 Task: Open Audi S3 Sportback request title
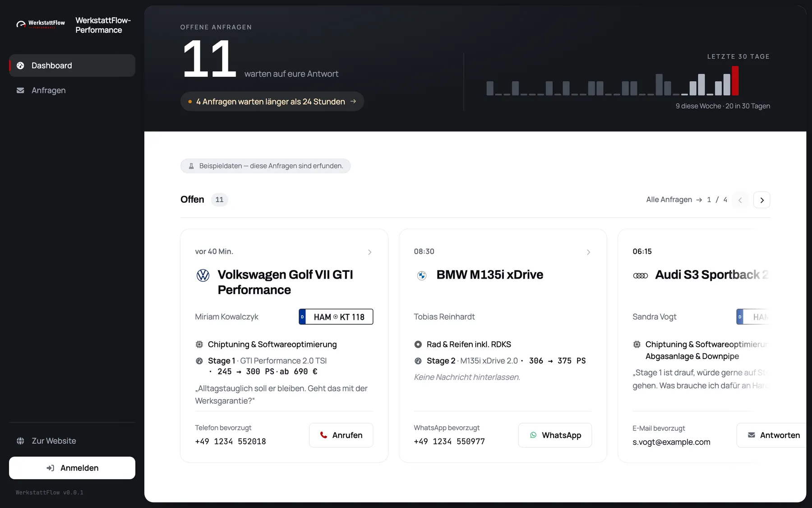pyautogui.click(x=711, y=275)
